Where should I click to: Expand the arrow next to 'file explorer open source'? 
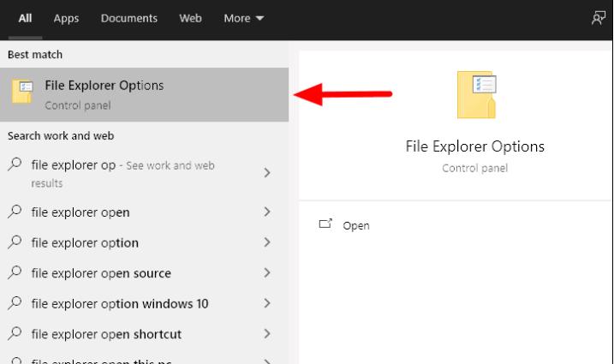point(267,273)
